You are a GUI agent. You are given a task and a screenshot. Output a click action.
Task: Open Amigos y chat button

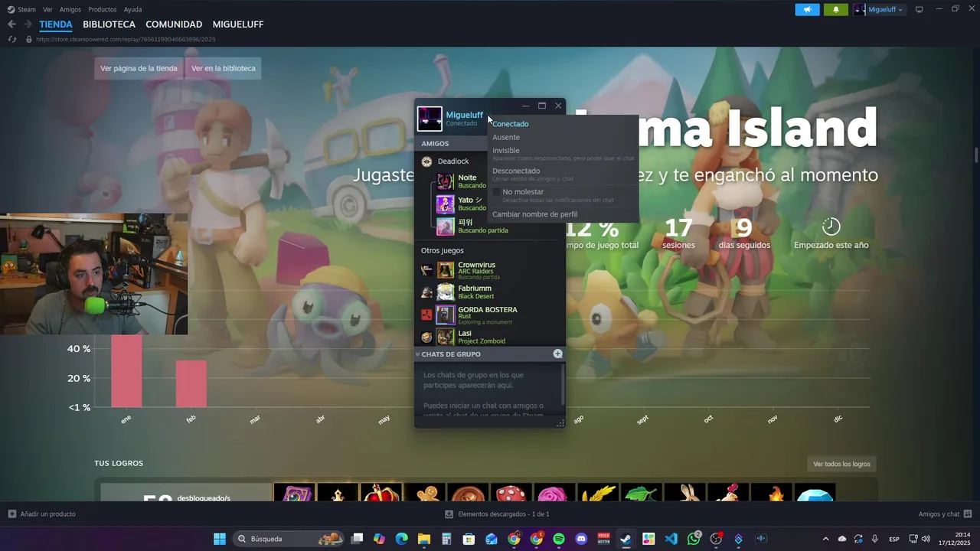[945, 514]
